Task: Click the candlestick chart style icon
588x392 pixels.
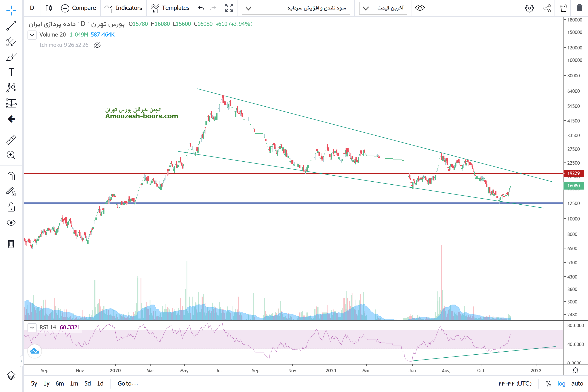Action: (49, 8)
